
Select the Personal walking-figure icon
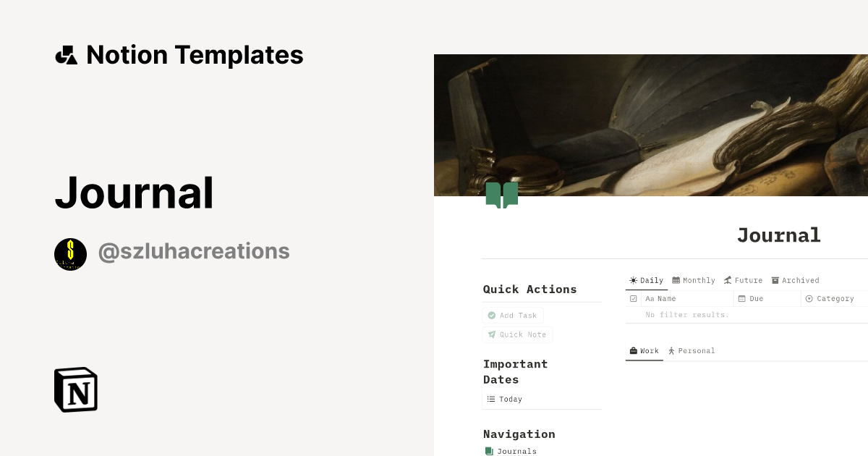tap(672, 350)
